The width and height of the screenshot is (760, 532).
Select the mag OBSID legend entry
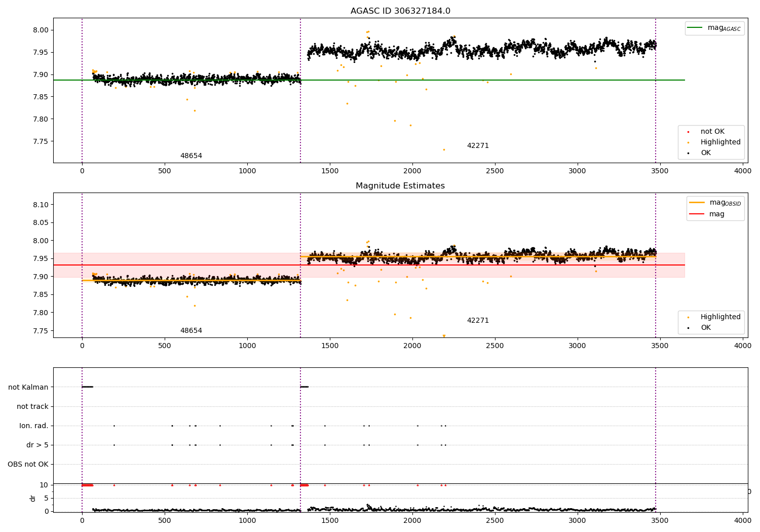[x=715, y=203]
